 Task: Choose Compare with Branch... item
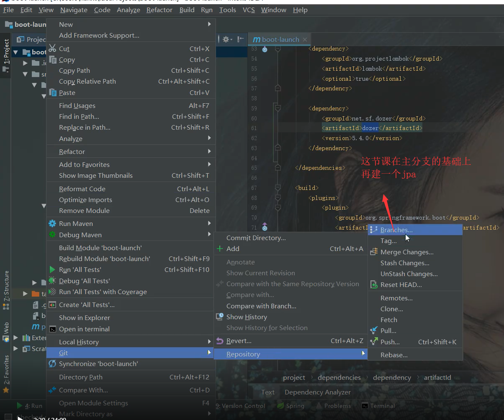261,306
